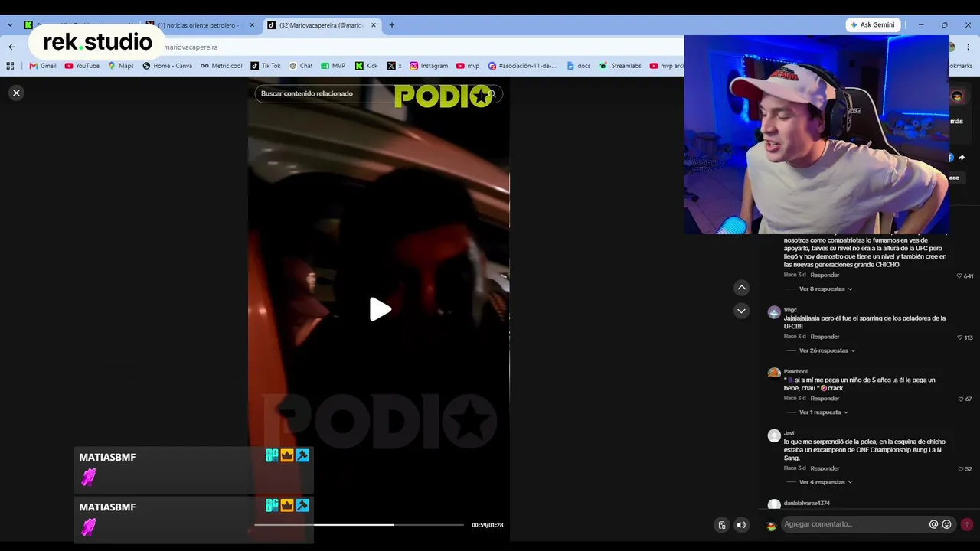Click the comment field profile avatar
Viewport: 980px width, 551px height.
[771, 525]
